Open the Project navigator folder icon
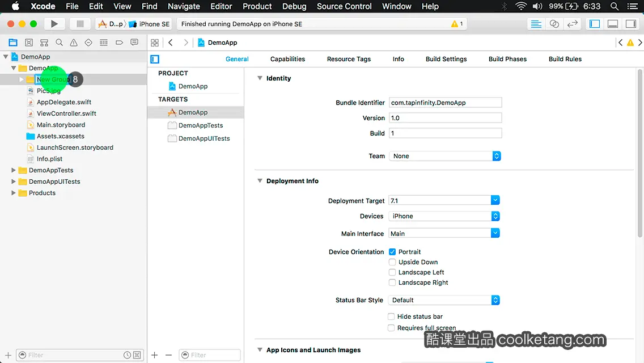 (x=13, y=43)
